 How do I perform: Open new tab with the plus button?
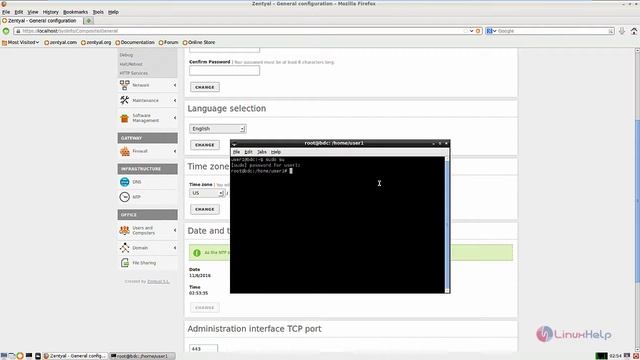pos(89,20)
